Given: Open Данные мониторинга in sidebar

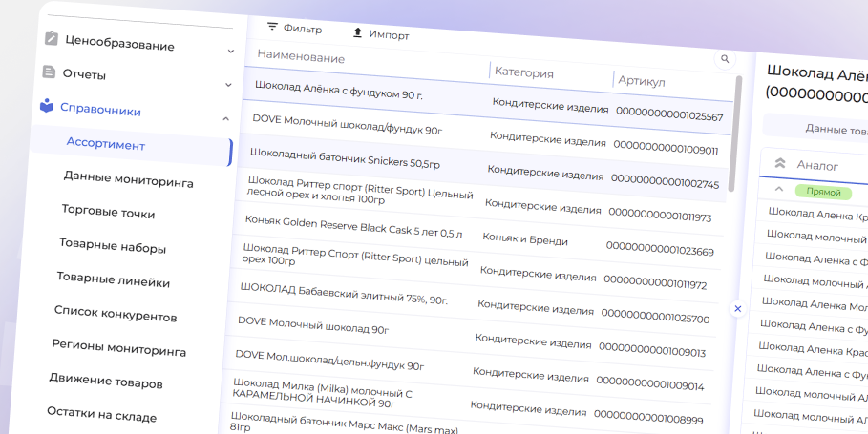Looking at the screenshot, I should [128, 181].
